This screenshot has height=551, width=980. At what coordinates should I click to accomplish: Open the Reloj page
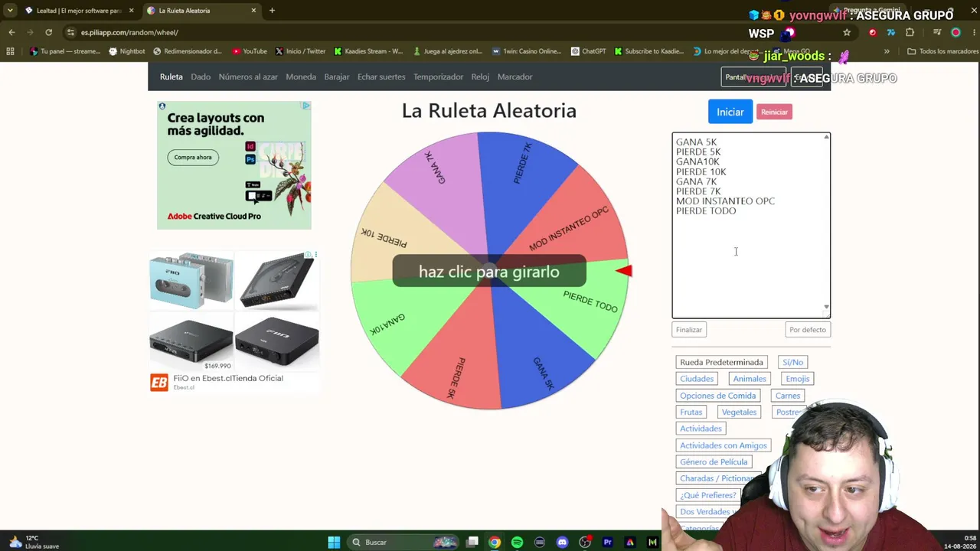point(480,77)
